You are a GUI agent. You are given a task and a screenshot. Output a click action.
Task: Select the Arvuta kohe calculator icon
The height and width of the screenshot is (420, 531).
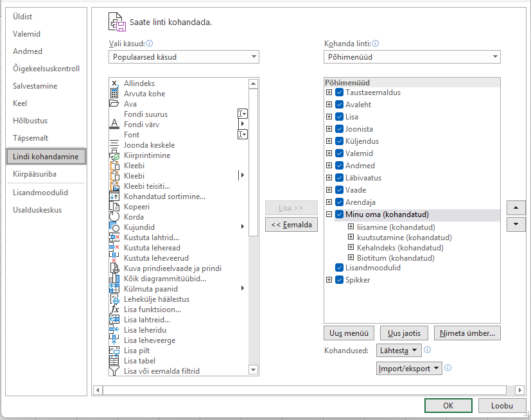(x=114, y=94)
